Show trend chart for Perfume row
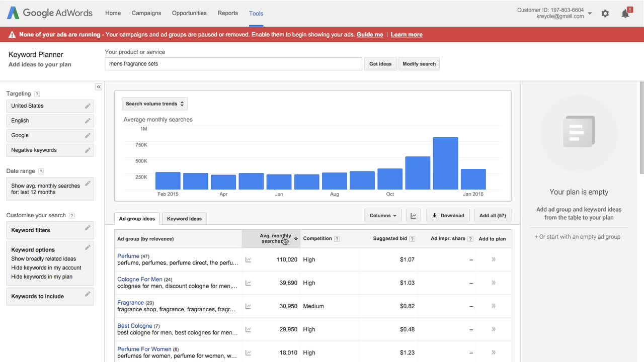Screen dimensions: 644x362 (248, 260)
